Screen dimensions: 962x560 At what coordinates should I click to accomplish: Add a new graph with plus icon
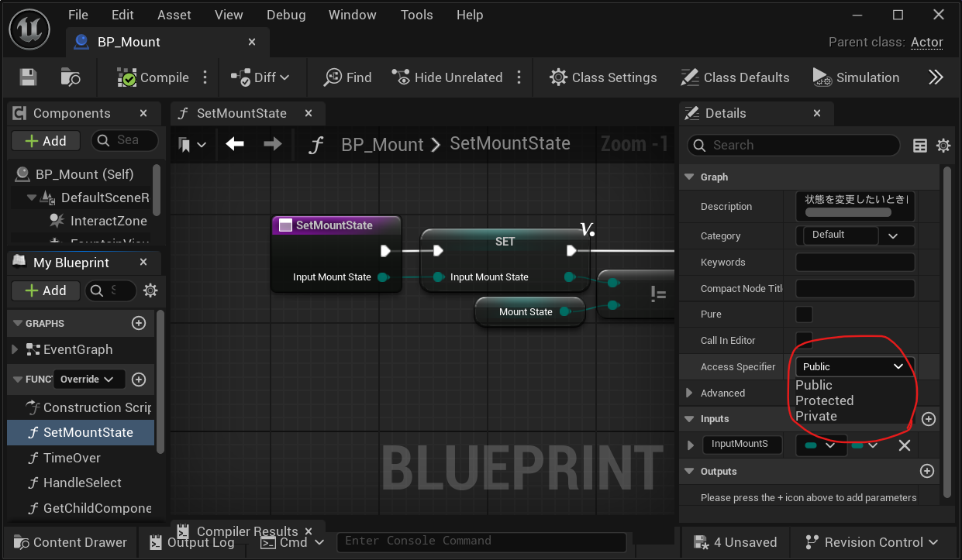(139, 323)
